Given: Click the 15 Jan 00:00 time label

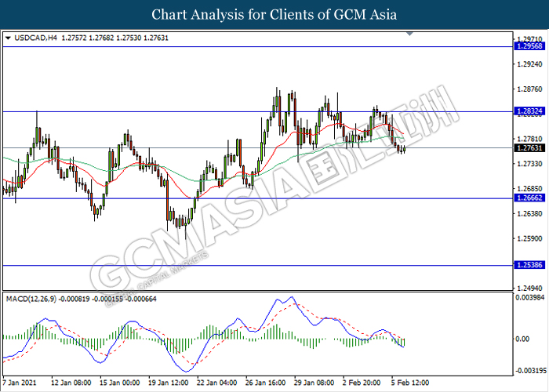Looking at the screenshot, I should (120, 383).
